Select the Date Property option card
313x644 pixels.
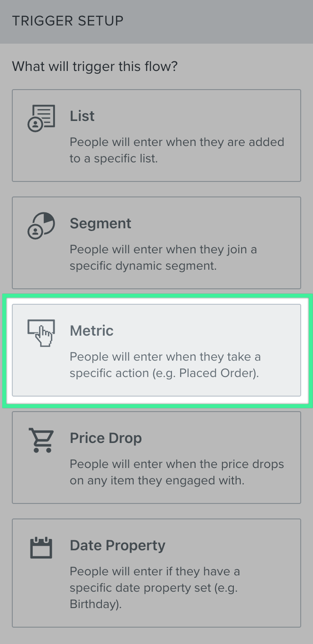pos(156,573)
